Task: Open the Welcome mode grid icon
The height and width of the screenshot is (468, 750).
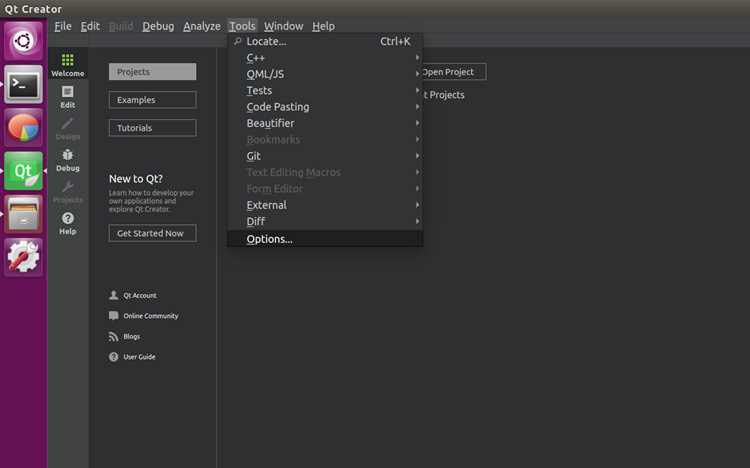Action: [67, 60]
